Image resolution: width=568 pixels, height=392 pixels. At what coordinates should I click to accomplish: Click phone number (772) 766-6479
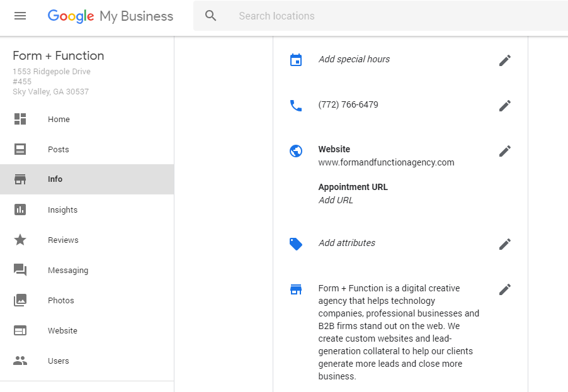348,104
